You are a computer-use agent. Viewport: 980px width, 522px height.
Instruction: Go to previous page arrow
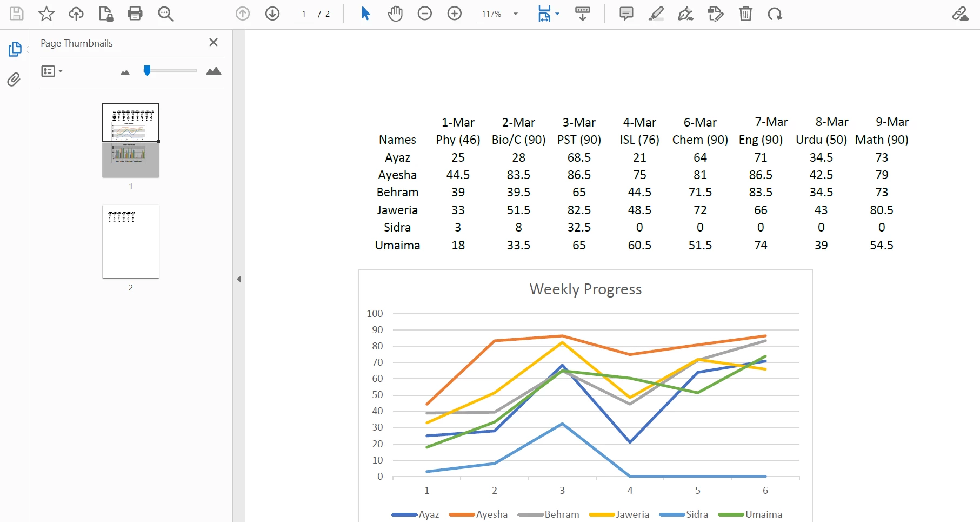click(243, 14)
